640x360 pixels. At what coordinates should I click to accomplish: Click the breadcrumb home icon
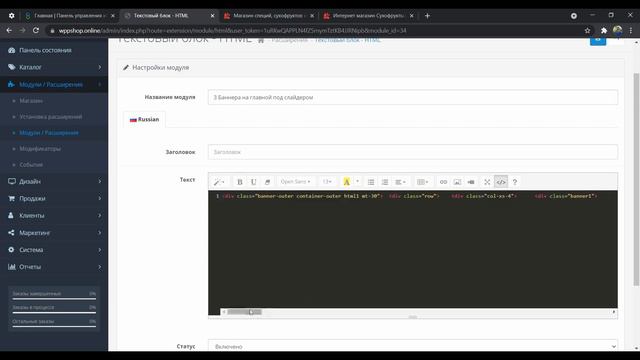[x=261, y=40]
